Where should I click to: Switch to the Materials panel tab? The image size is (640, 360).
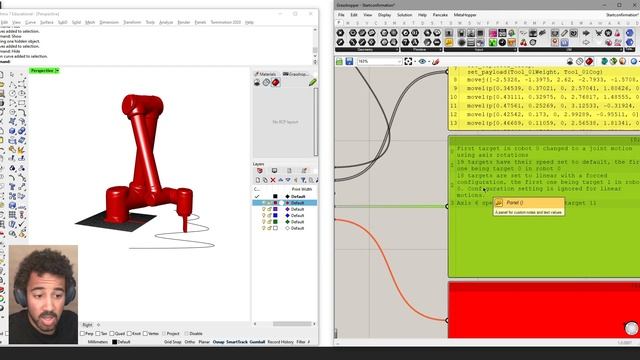pos(265,74)
